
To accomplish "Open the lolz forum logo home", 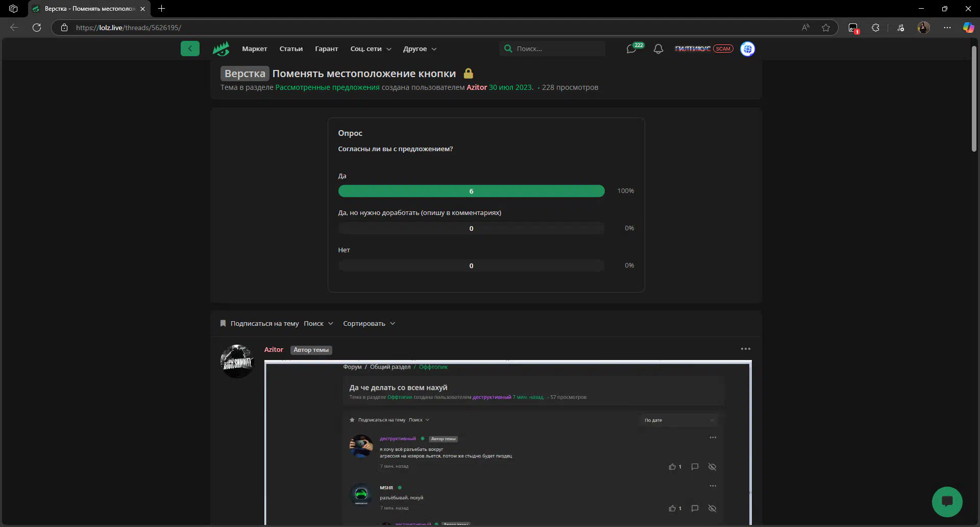I will [x=221, y=49].
